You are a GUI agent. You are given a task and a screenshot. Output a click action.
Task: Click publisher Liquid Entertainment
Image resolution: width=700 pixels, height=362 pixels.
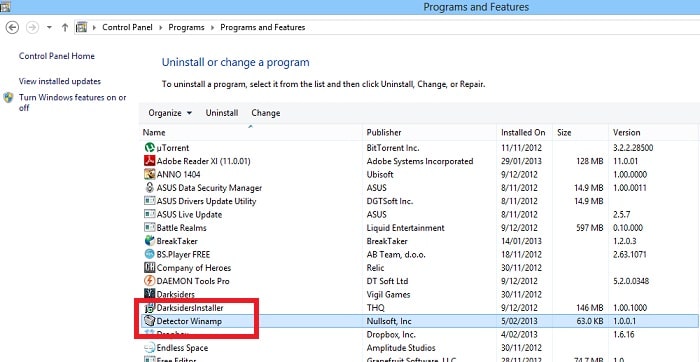click(x=405, y=228)
